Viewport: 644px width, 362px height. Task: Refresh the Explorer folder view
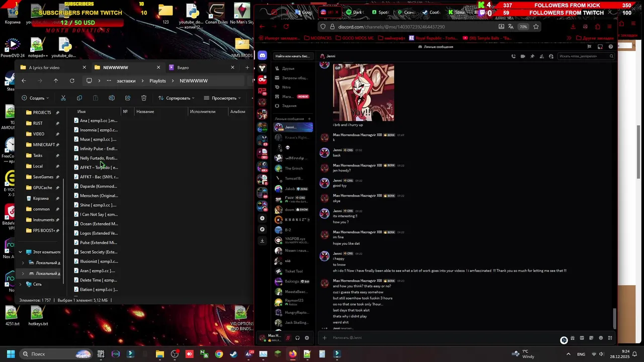click(72, 80)
